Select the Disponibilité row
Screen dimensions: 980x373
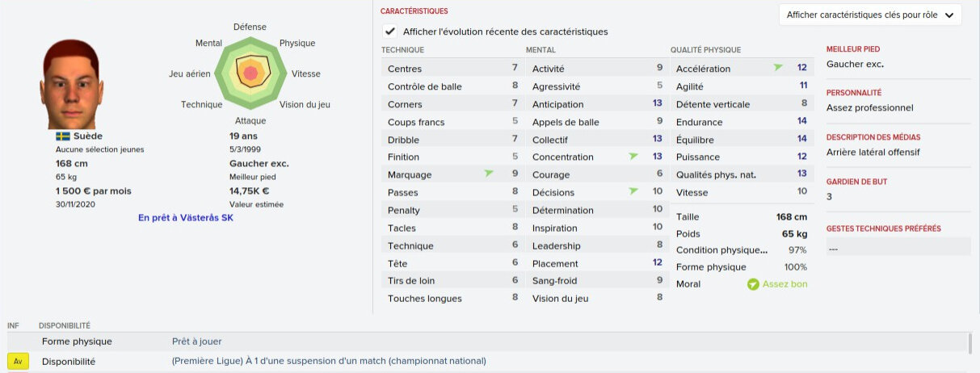tap(69, 362)
